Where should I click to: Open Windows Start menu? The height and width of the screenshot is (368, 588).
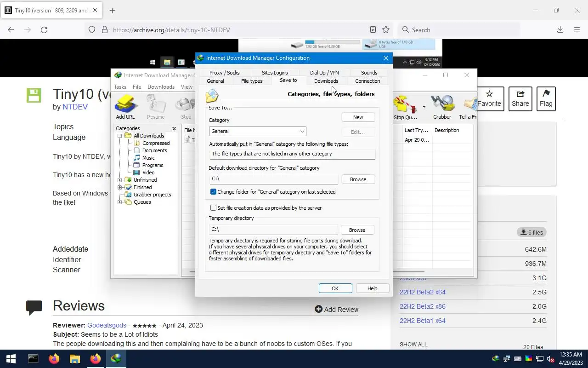point(11,359)
